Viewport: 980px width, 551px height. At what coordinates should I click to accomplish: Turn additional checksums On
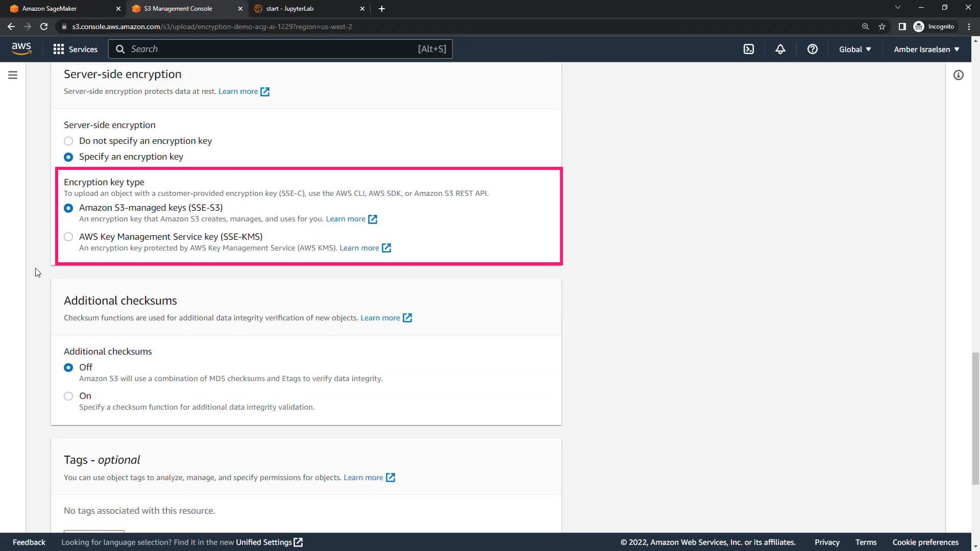[68, 396]
